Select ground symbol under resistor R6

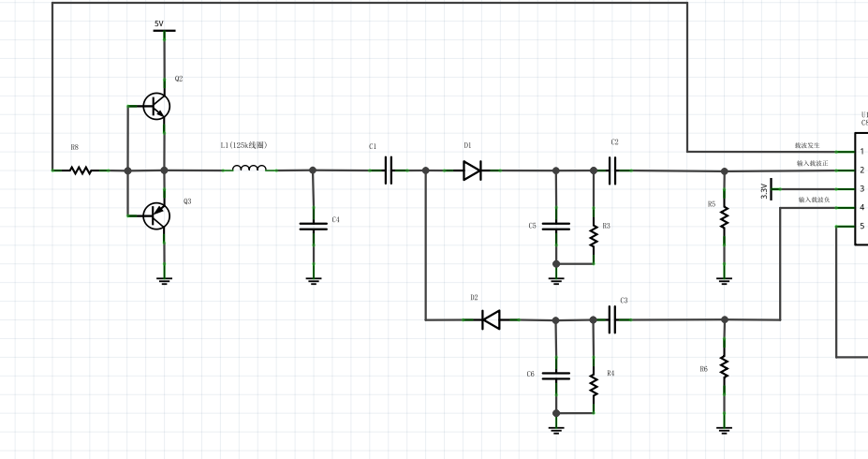pos(724,430)
